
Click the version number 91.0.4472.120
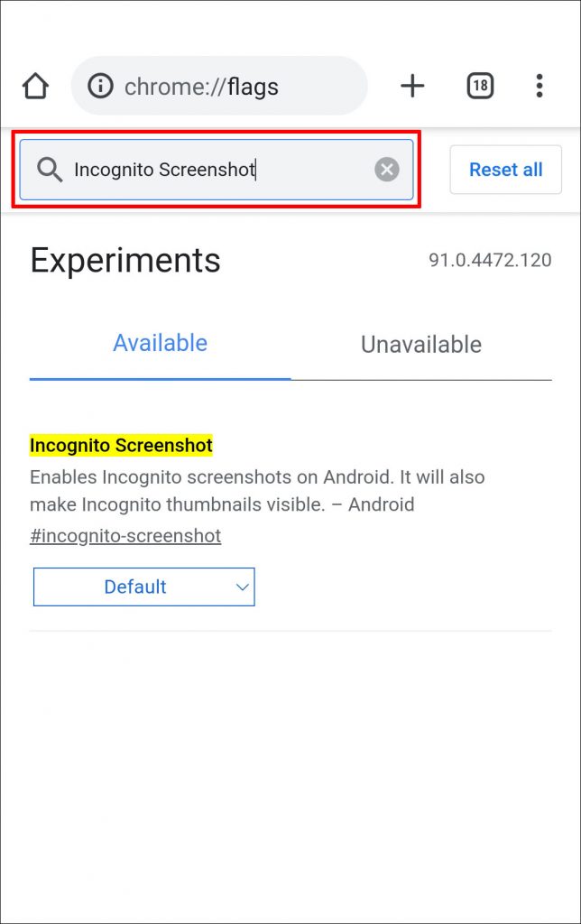coord(486,261)
